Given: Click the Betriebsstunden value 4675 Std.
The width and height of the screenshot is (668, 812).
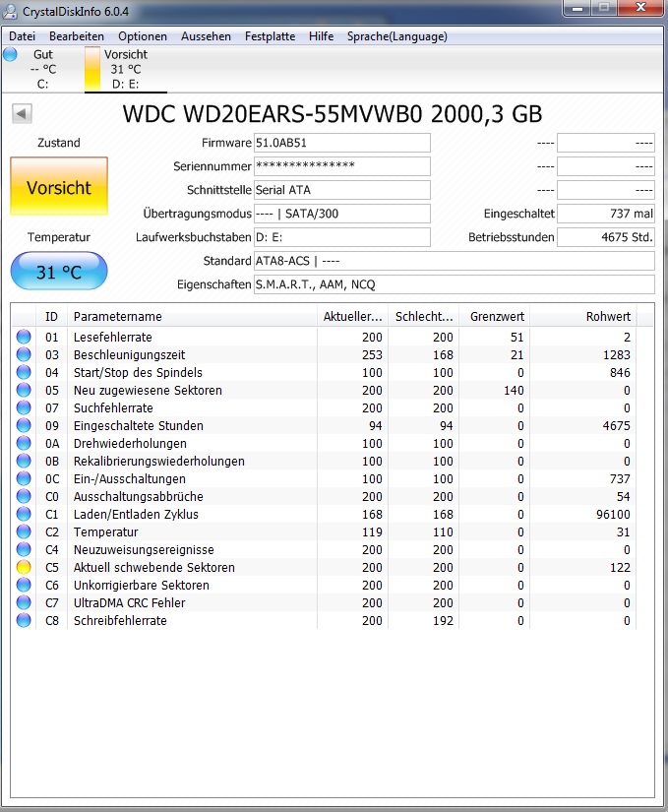Looking at the screenshot, I should [606, 237].
